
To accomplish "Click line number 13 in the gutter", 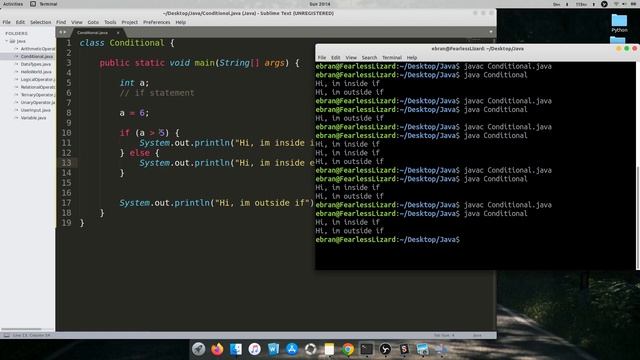I will coord(67,163).
